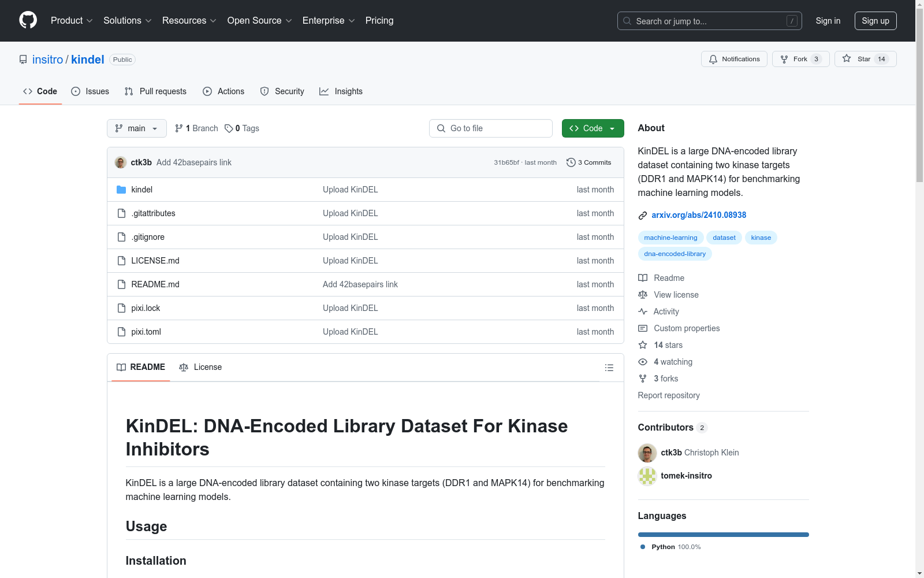This screenshot has width=924, height=578.
Task: Click the tomek-insitro contributor avatar
Action: 647,476
